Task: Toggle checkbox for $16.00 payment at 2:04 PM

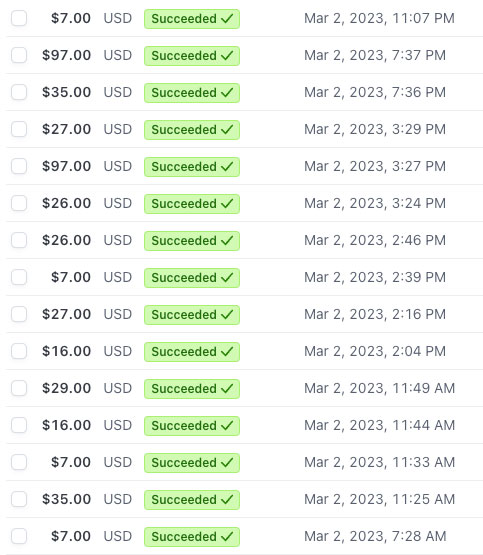Action: tap(19, 351)
